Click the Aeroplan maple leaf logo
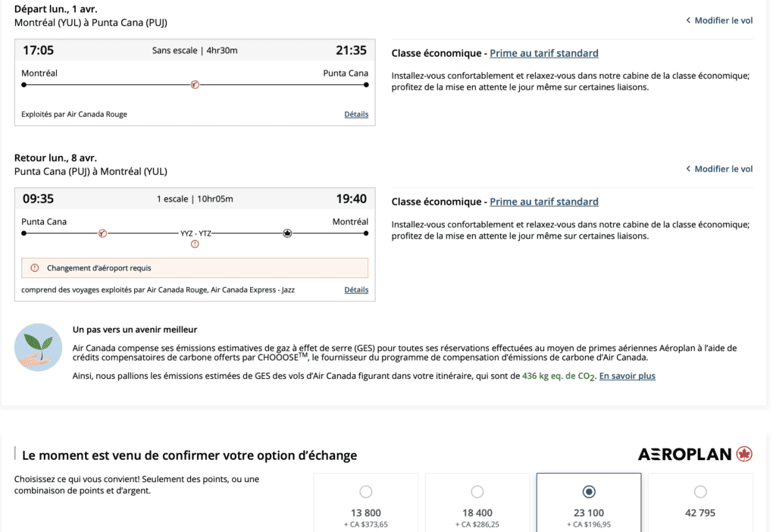This screenshot has width=776, height=532. (743, 454)
